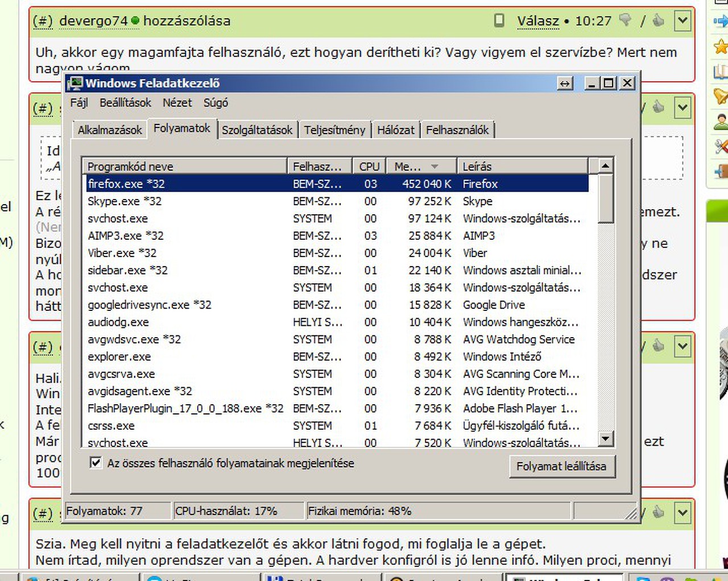Thumbs up devergo74's post

coord(658,20)
